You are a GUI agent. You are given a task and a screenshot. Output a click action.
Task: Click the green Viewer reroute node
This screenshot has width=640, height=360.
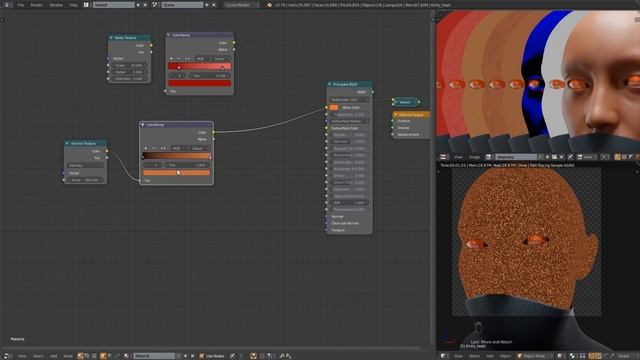(405, 102)
